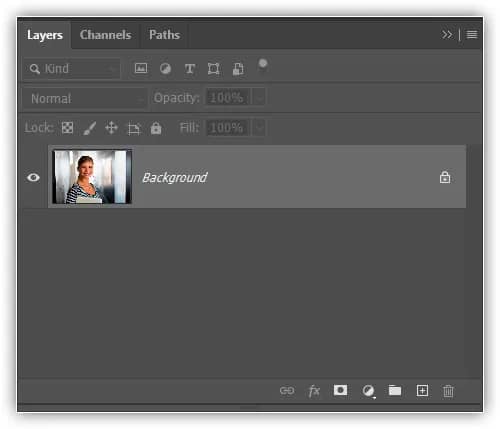Select the Layers tab
The height and width of the screenshot is (429, 500).
pyautogui.click(x=45, y=35)
